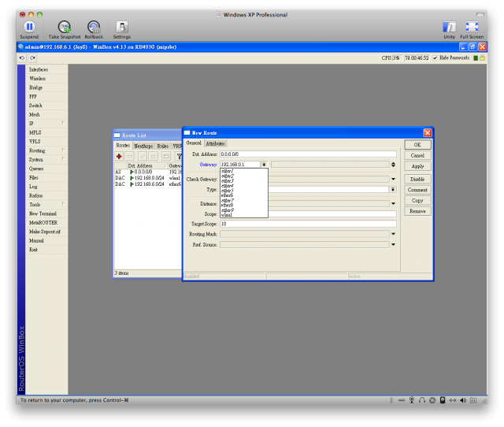Click the remove (minus) icon in Route List
The image size is (504, 427).
point(129,156)
